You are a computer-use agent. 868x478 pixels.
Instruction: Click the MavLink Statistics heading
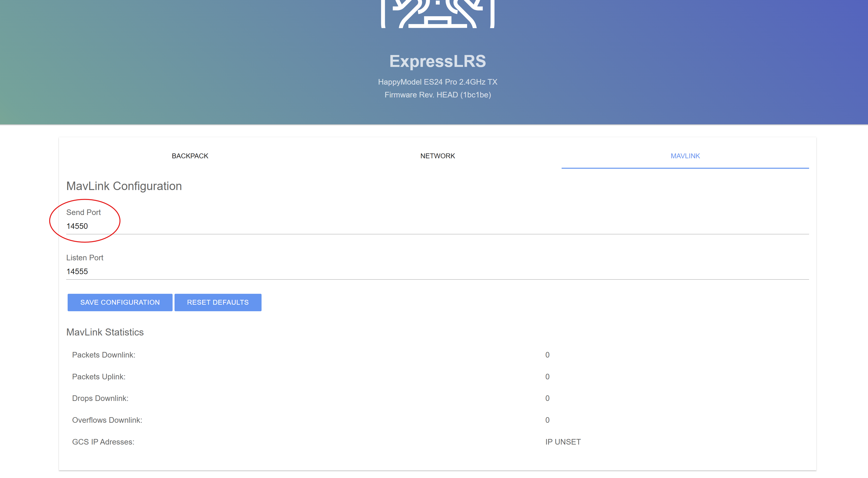point(105,332)
